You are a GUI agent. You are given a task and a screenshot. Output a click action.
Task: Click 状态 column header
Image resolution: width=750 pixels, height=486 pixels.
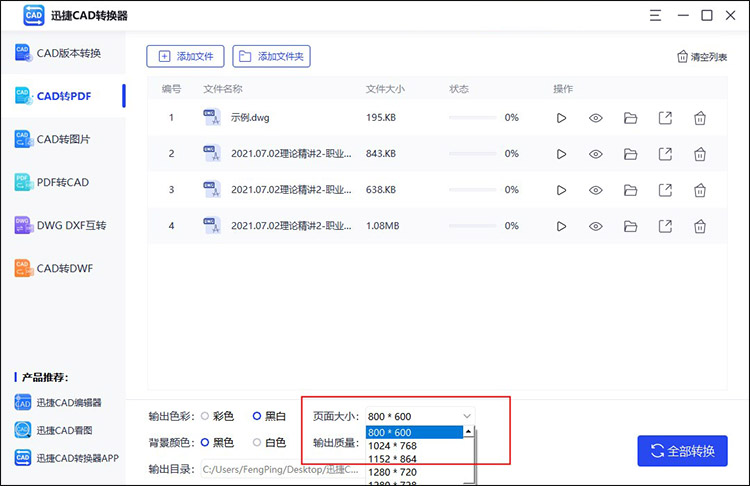pos(459,89)
